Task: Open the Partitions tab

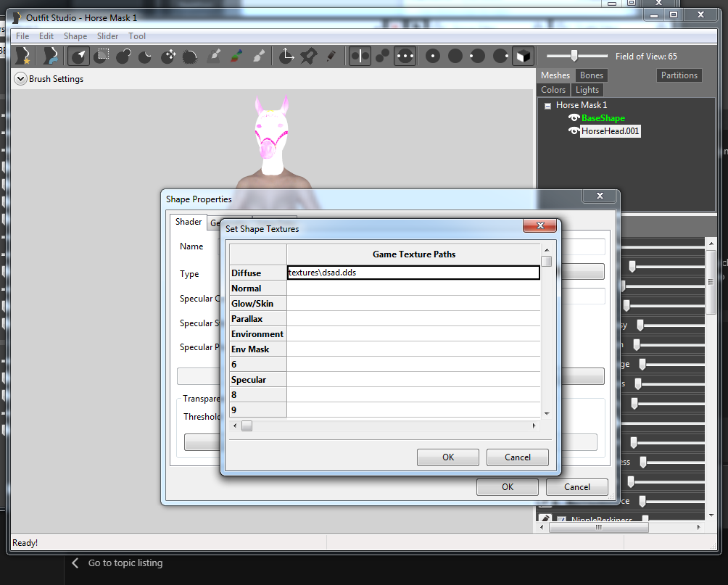Action: click(x=679, y=75)
